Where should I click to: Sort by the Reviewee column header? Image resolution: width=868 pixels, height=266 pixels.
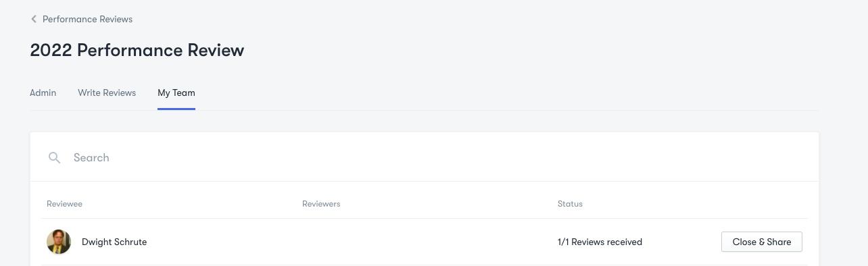pos(64,203)
